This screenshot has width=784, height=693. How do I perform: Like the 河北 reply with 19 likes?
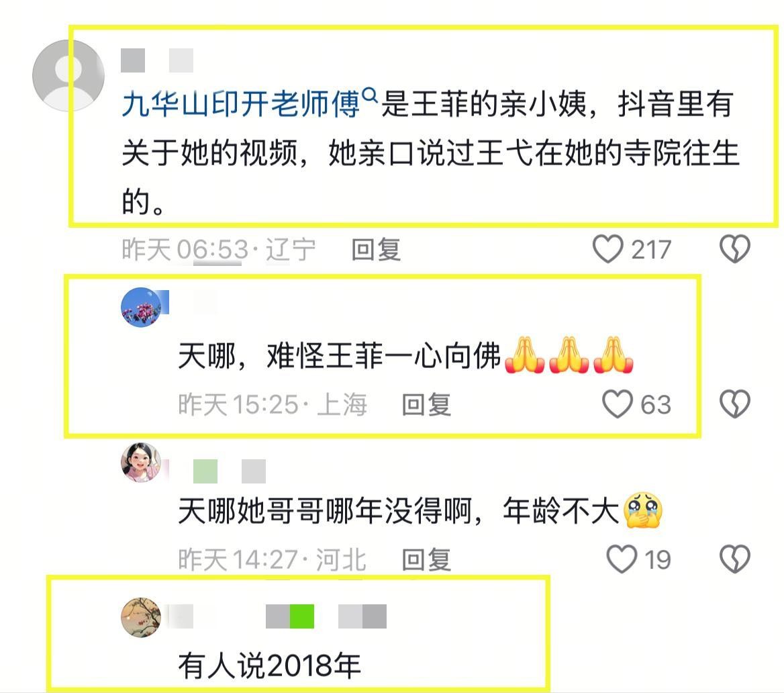click(x=622, y=559)
